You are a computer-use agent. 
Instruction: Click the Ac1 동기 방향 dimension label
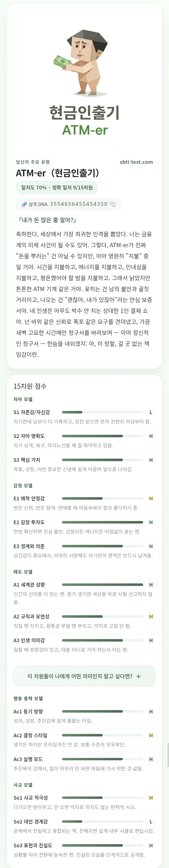[x=28, y=711]
